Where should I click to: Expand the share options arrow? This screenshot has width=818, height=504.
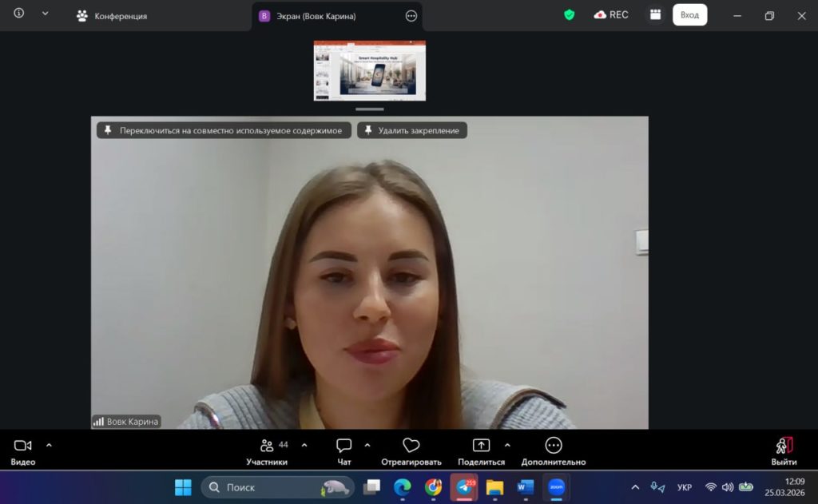507,445
